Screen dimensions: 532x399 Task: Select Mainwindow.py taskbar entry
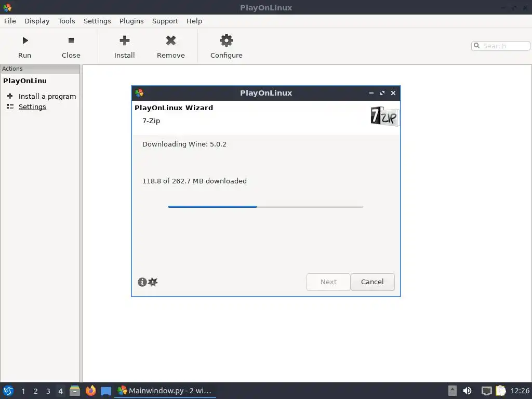pos(165,391)
